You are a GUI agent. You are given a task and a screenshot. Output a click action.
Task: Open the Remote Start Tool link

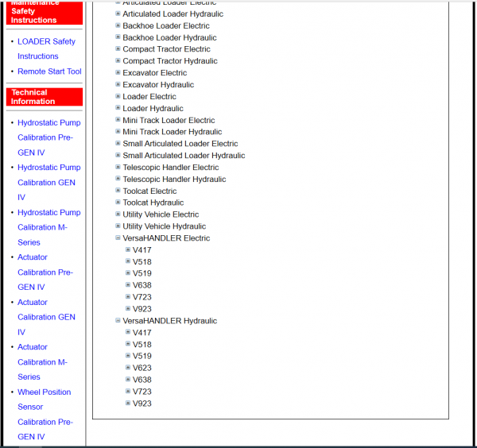pos(49,71)
